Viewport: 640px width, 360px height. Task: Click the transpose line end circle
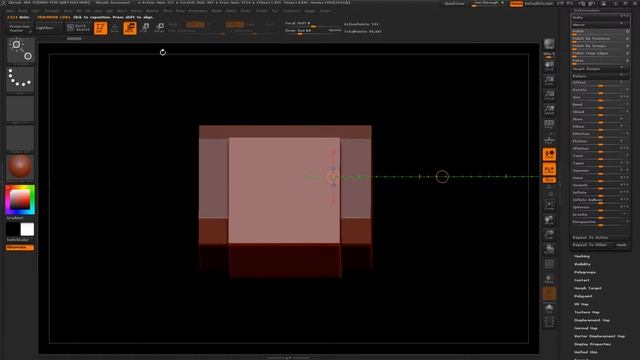442,177
